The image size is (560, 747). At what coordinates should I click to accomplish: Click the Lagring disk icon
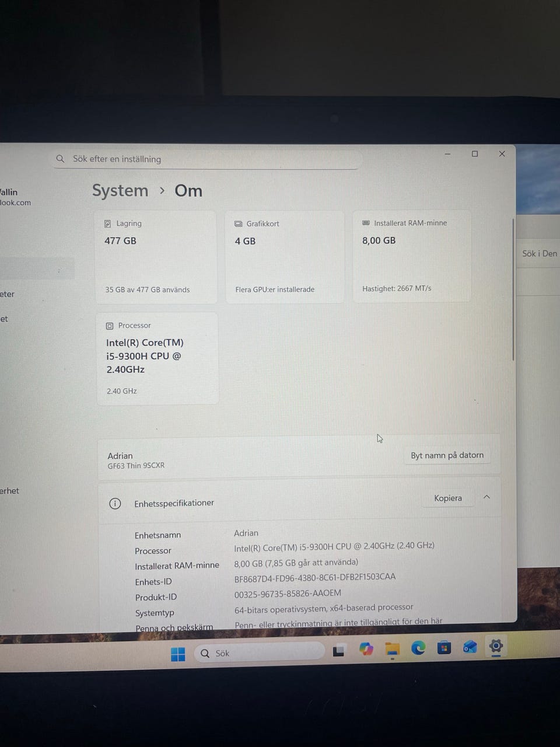(107, 224)
